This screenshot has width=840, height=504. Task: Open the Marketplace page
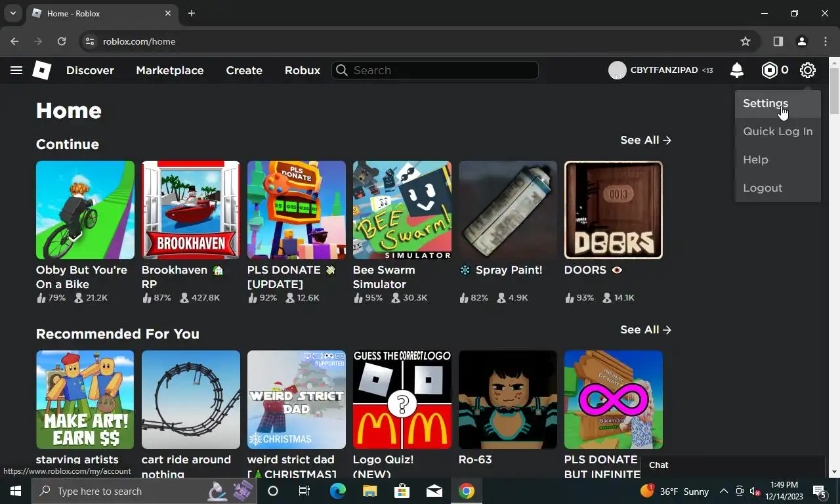coord(170,70)
